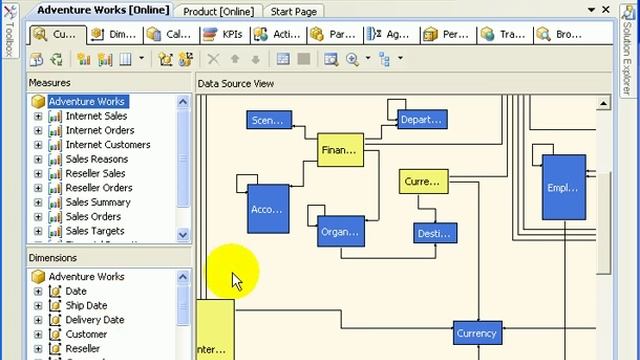Click the New Linked Object icon
The image size is (640, 360).
tap(186, 59)
